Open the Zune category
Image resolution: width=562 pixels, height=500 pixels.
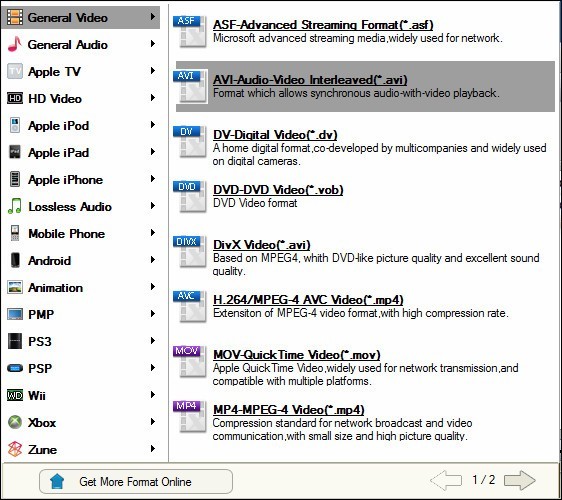coord(80,449)
